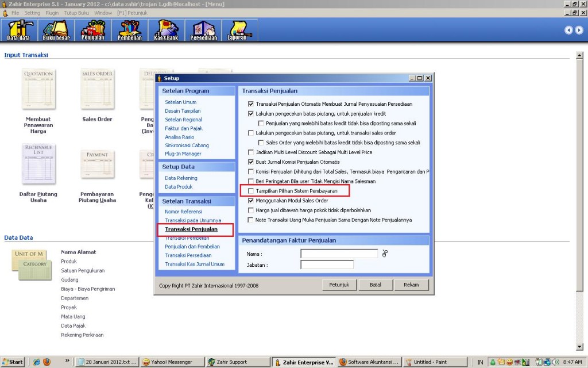The height and width of the screenshot is (368, 588).
Task: Open the Payment document icon
Action: pos(97,164)
